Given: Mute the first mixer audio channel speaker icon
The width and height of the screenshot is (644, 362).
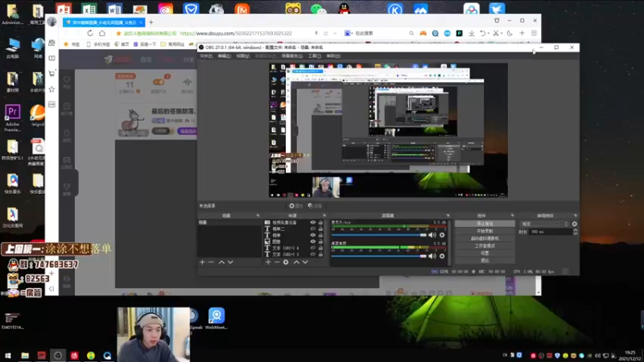Looking at the screenshot, I should pyautogui.click(x=432, y=235).
